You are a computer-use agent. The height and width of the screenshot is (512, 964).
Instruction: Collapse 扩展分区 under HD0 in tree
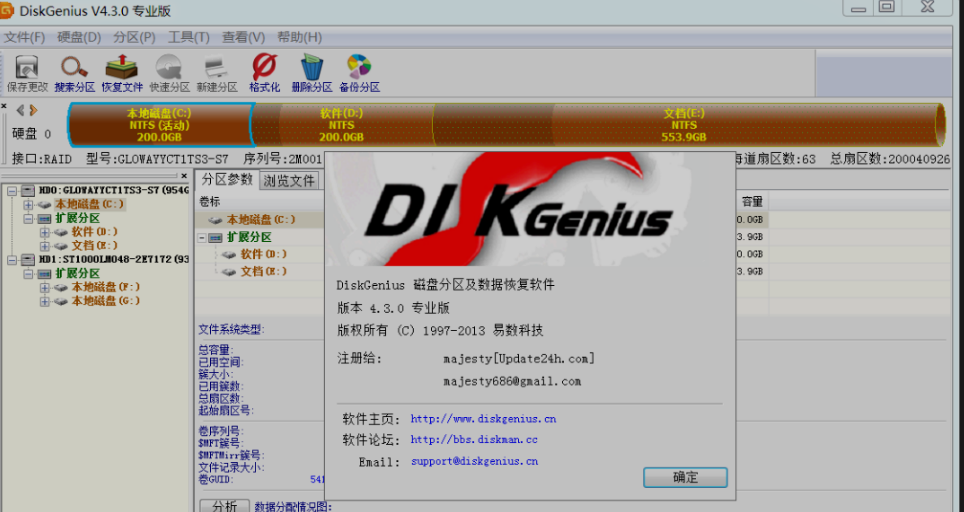[28, 219]
